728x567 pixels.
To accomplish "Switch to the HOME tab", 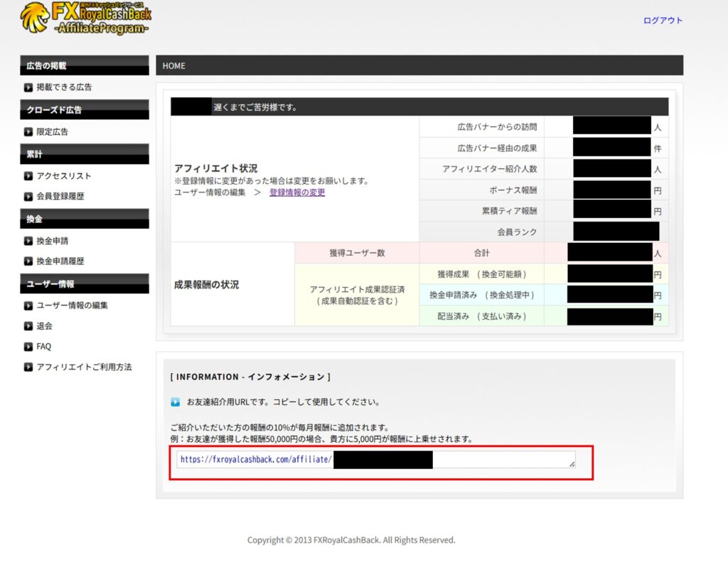I will pyautogui.click(x=173, y=65).
